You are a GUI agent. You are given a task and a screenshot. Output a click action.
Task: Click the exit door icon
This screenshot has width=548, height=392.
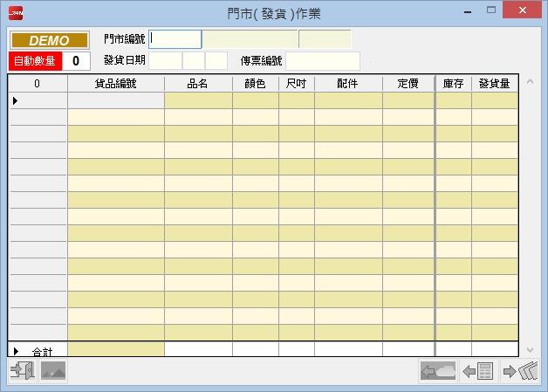point(23,371)
